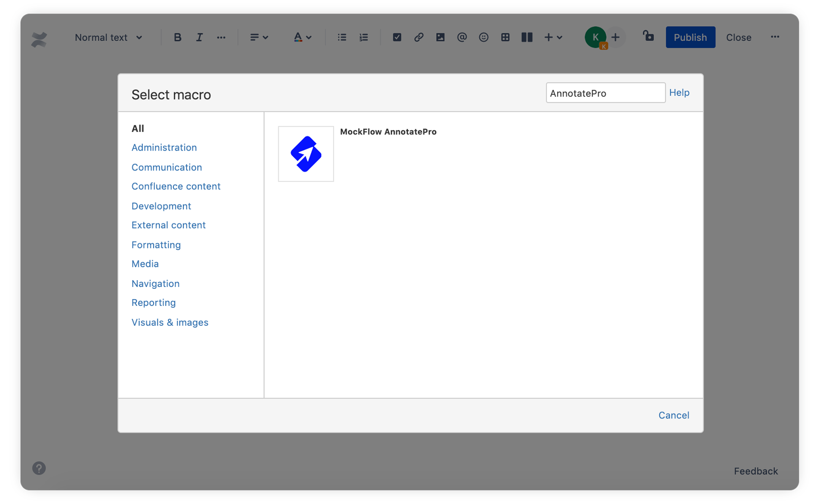Select the Reporting category

(153, 303)
